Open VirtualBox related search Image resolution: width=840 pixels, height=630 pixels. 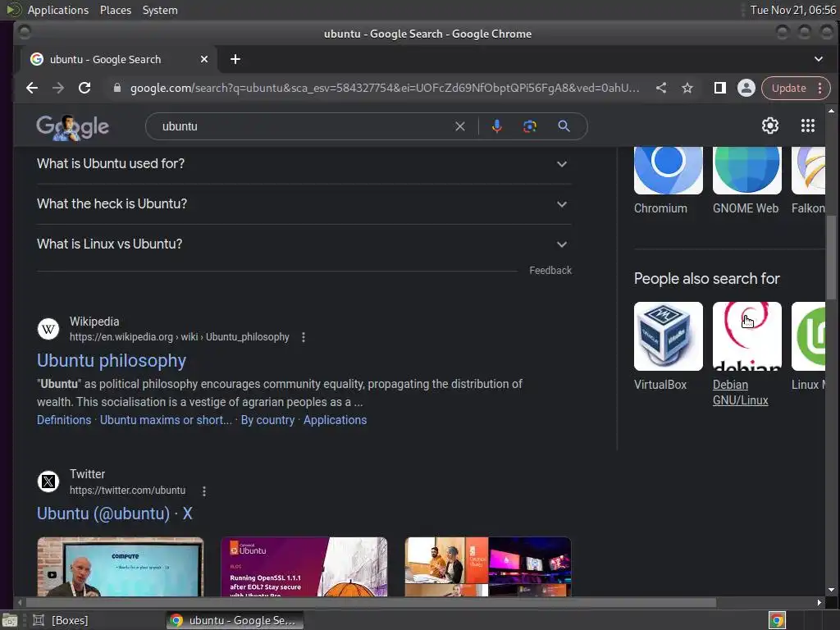[x=668, y=347]
